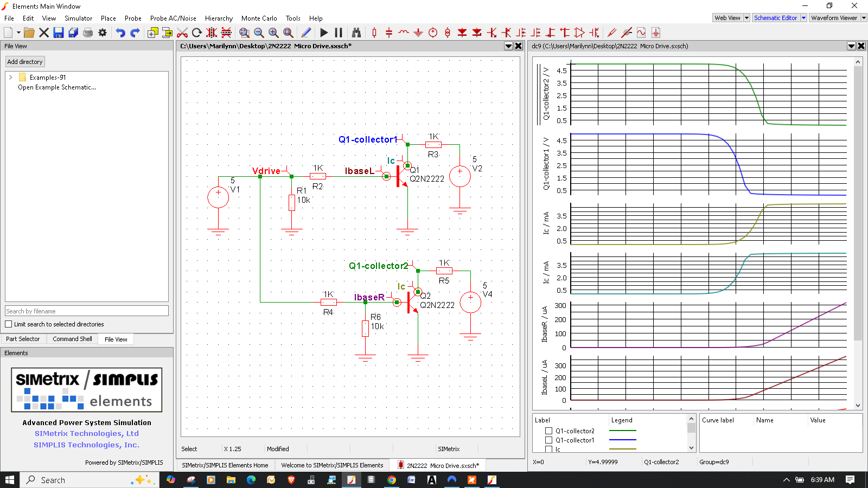Click the taskbar Search box

[90, 480]
